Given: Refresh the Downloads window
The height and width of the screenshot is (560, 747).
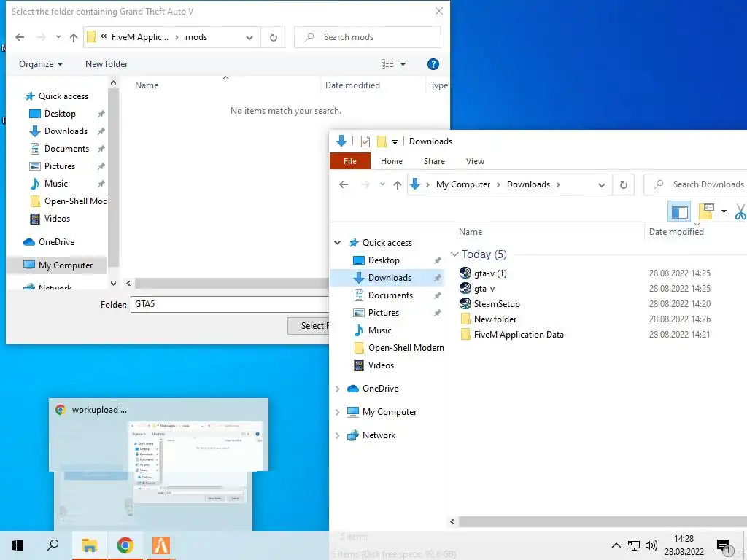Looking at the screenshot, I should 623,184.
